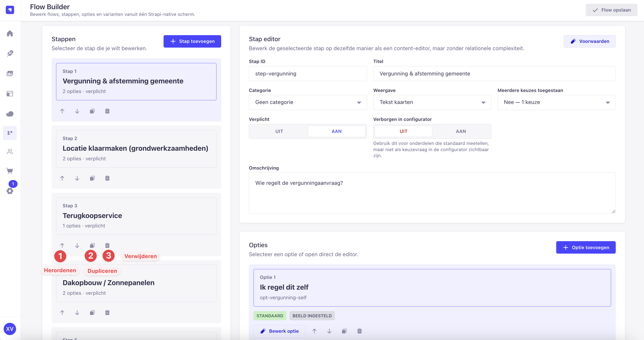This screenshot has height=340, width=644.
Task: Delete the Dakopbouw / Zonnepanelen step
Action: pos(107,313)
